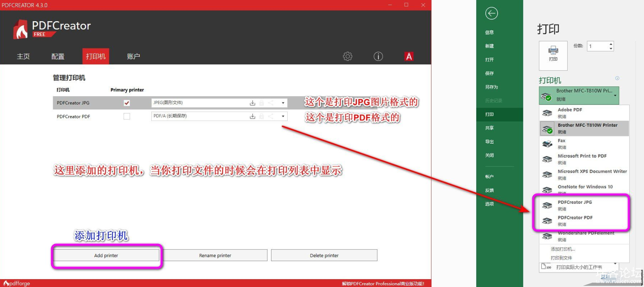The width and height of the screenshot is (644, 287).
Task: Select OneNote for Windows 10 printer icon
Action: [x=547, y=190]
